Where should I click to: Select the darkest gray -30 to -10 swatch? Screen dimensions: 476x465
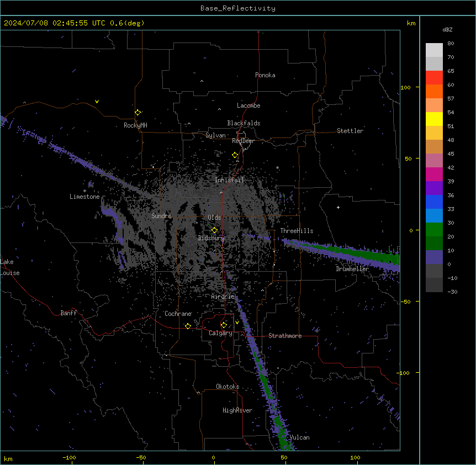434,285
